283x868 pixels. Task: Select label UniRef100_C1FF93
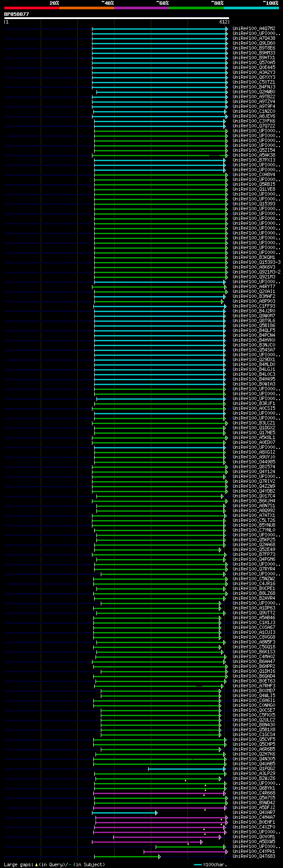tap(254, 306)
